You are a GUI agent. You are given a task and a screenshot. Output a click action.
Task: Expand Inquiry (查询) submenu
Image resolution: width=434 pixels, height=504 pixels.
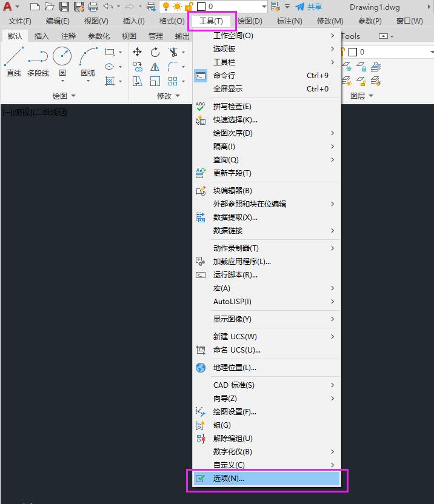[266, 160]
